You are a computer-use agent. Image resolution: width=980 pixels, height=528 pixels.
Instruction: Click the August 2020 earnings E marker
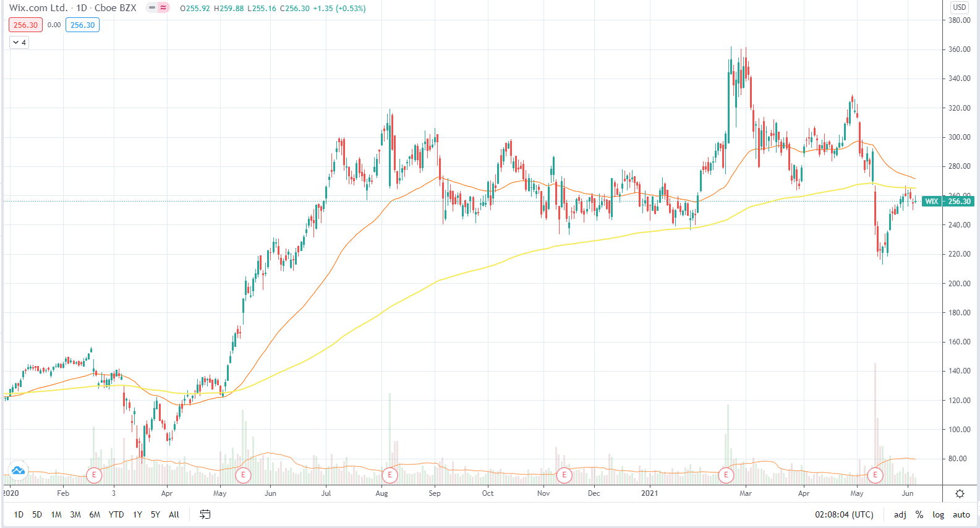point(390,475)
